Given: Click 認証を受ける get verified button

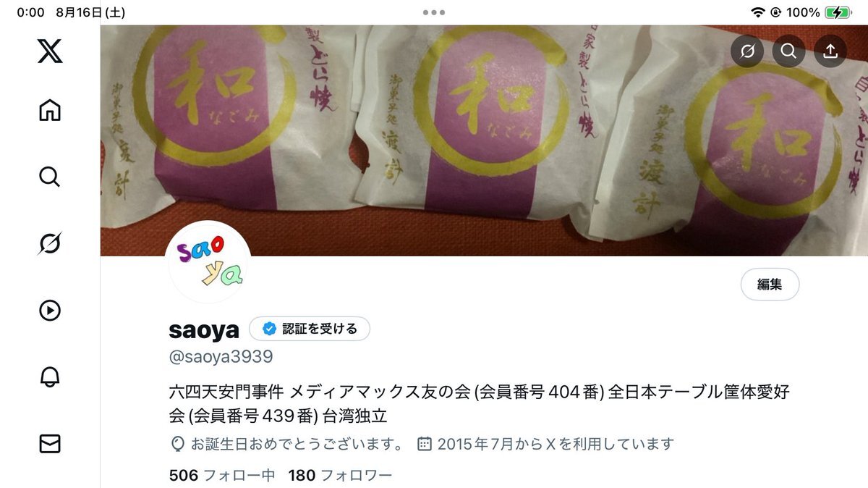Looking at the screenshot, I should point(310,329).
